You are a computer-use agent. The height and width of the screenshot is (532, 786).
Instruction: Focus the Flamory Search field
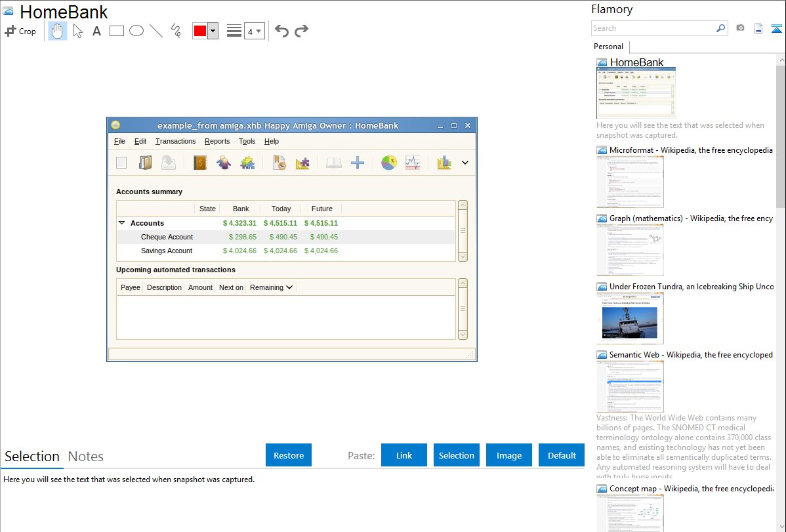[x=653, y=28]
